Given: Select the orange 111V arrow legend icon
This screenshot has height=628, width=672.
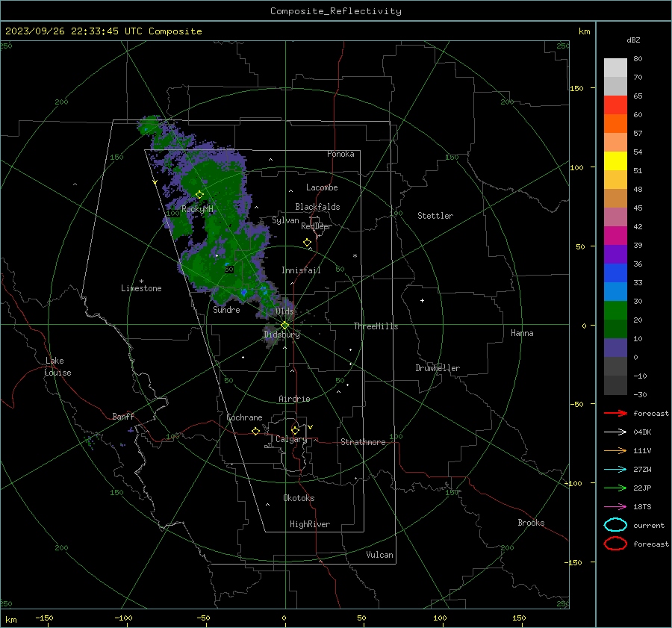Looking at the screenshot, I should [615, 450].
